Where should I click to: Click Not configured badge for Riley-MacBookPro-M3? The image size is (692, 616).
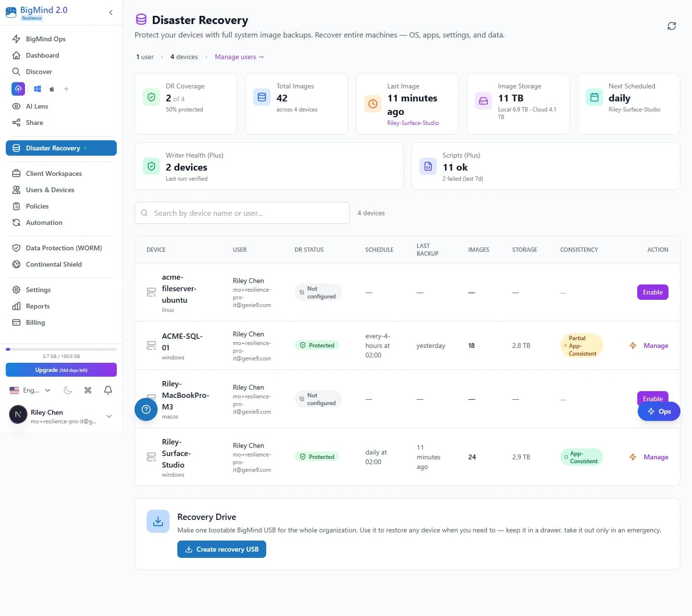point(318,399)
